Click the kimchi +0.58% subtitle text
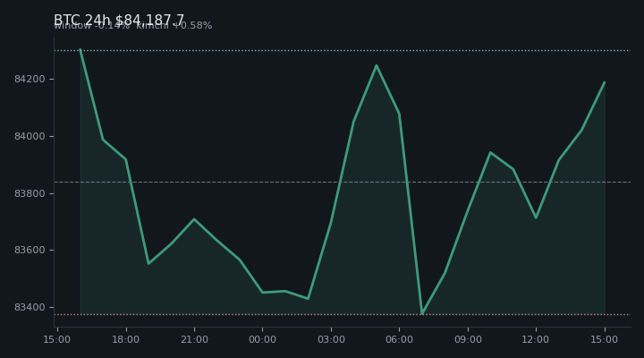The width and height of the screenshot is (644, 358). click(x=174, y=25)
